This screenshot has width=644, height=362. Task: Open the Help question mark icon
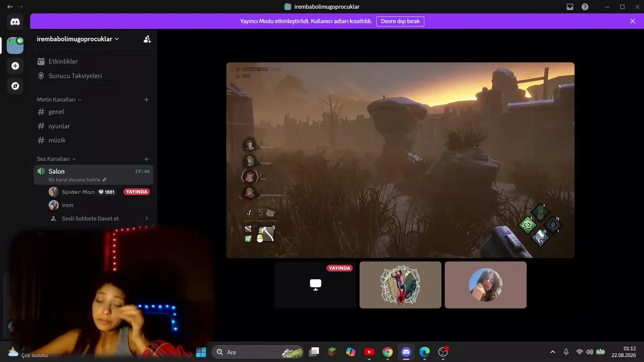[x=585, y=7]
